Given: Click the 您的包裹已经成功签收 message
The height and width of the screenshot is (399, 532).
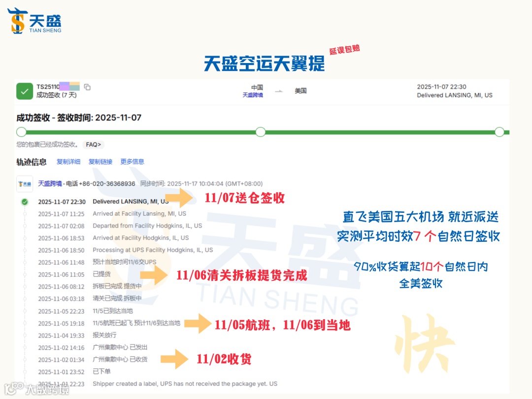Looking at the screenshot, I should [47, 144].
